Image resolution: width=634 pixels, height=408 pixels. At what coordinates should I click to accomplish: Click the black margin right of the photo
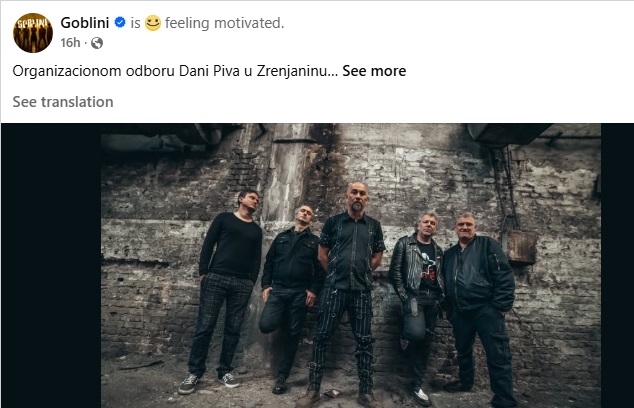coord(617,266)
